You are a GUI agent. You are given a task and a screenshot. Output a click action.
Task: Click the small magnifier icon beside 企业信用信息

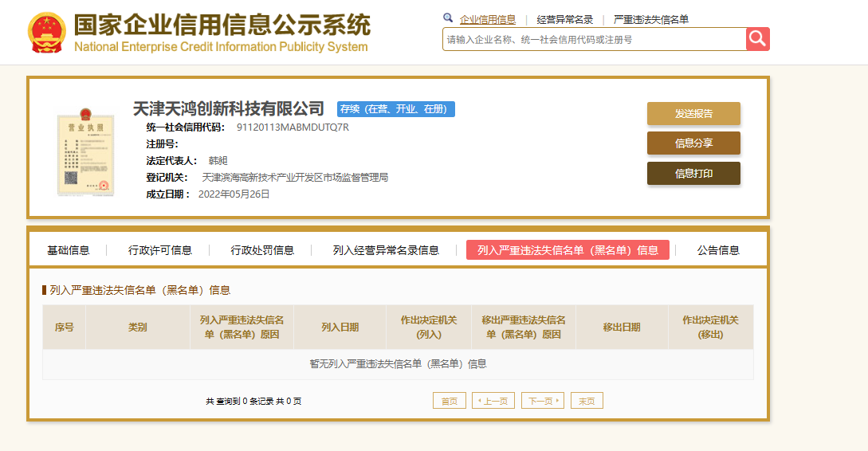(x=448, y=18)
